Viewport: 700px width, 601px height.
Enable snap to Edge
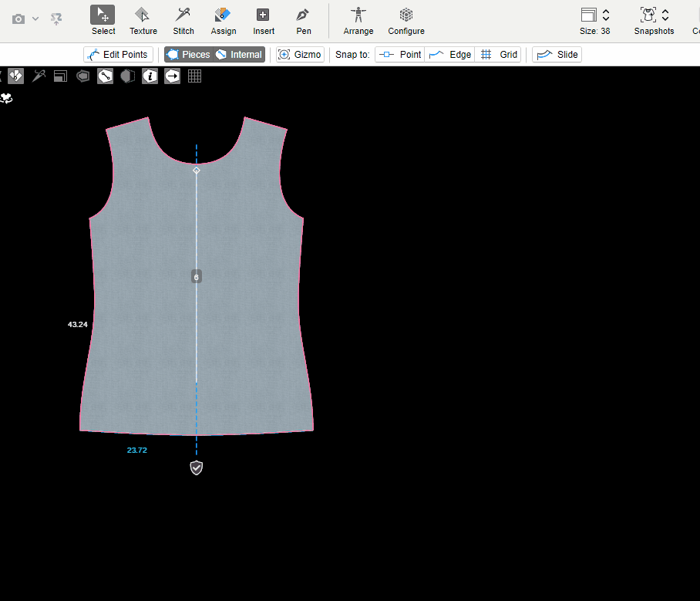(x=449, y=55)
